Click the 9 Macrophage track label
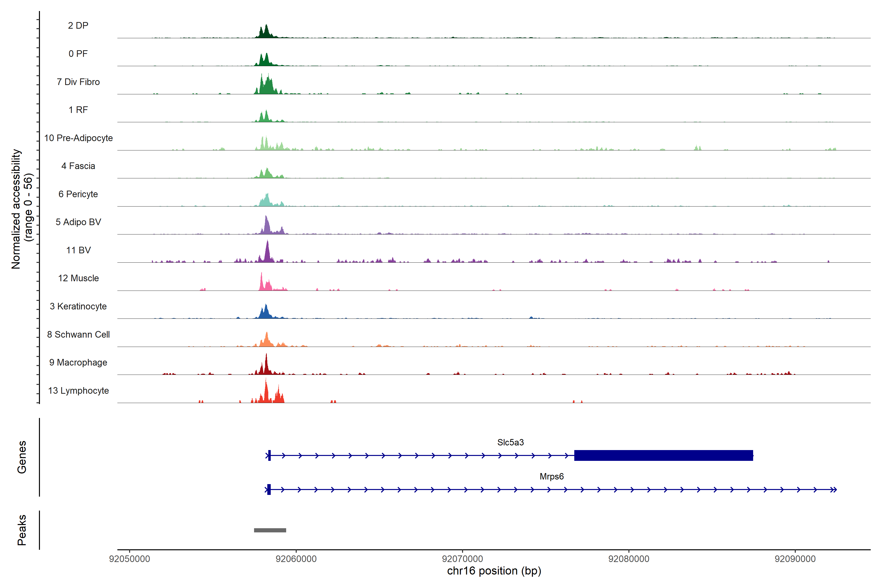Viewport: 882px width, 588px height. tap(78, 363)
